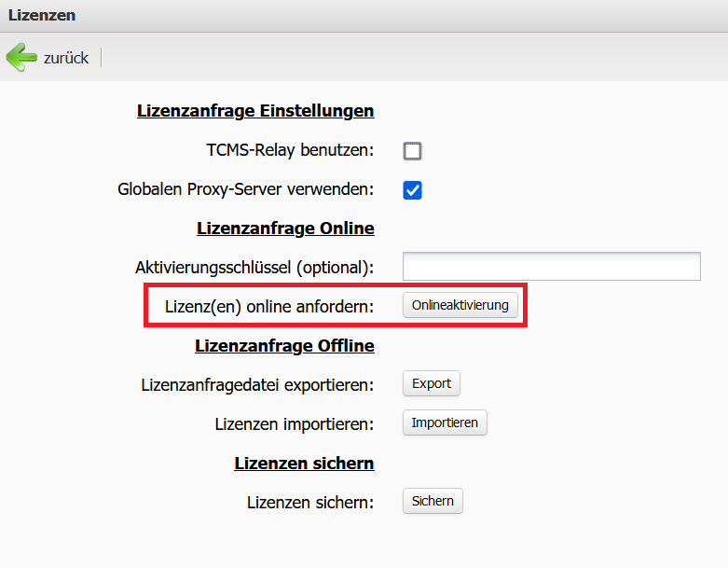This screenshot has height=568, width=728.
Task: Click the "TCMS-Relay benutzen:" label
Action: click(289, 150)
